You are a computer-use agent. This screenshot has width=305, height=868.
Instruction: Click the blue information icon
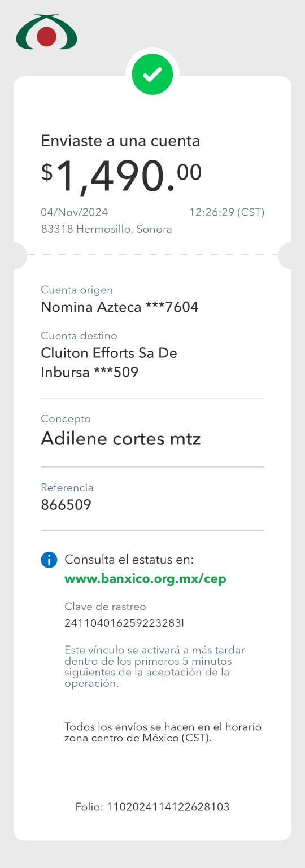(49, 560)
